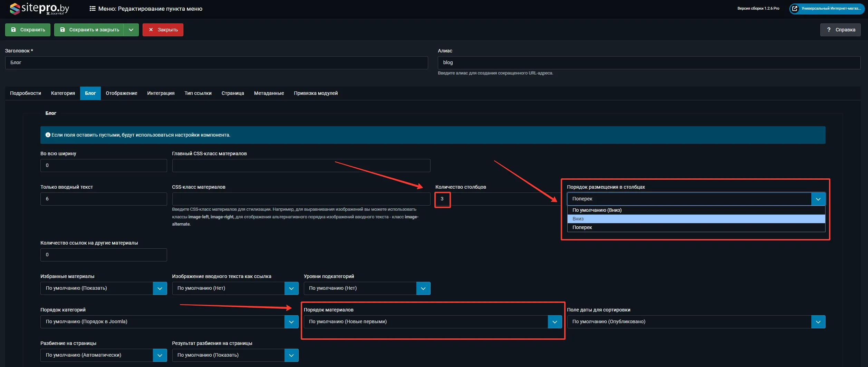
Task: Click the Алиас input field
Action: click(x=648, y=63)
